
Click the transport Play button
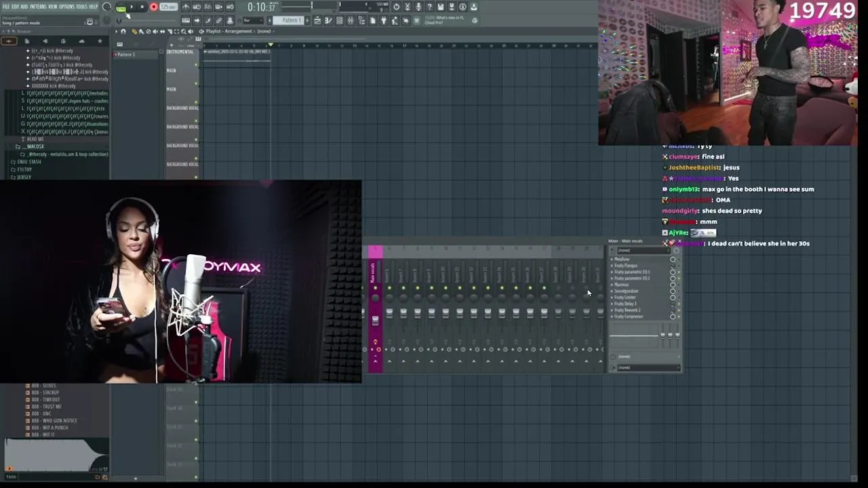(x=132, y=7)
